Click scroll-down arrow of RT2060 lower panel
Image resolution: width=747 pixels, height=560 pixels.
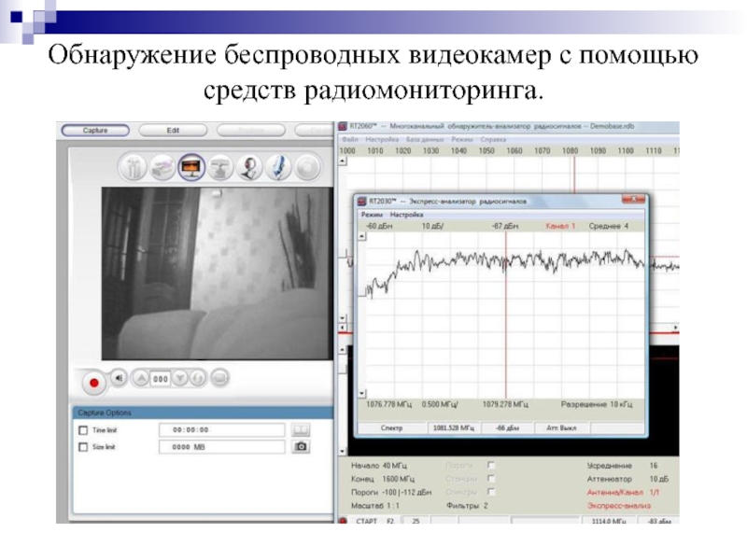343,451
